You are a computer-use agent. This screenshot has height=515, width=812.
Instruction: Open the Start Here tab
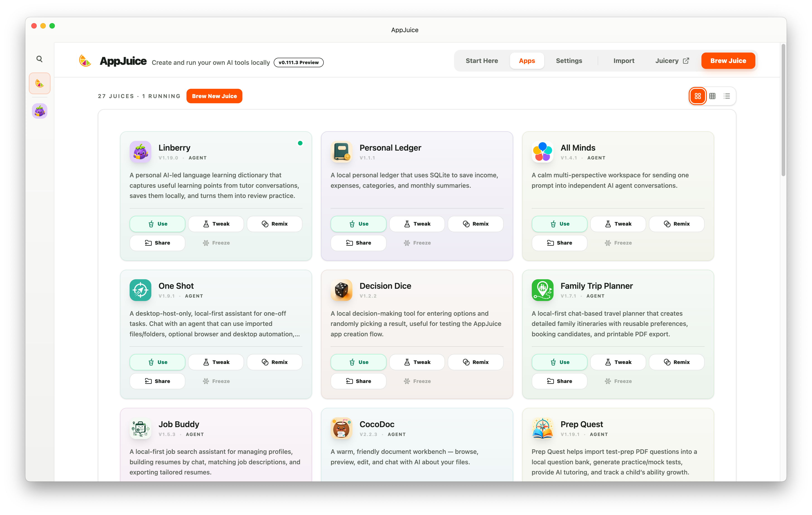coord(481,61)
